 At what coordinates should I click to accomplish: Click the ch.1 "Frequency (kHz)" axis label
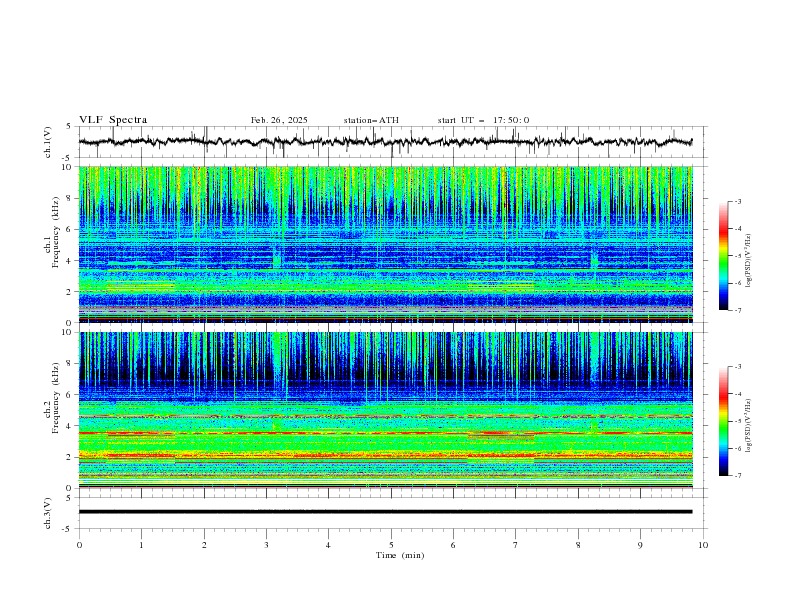tap(56, 230)
